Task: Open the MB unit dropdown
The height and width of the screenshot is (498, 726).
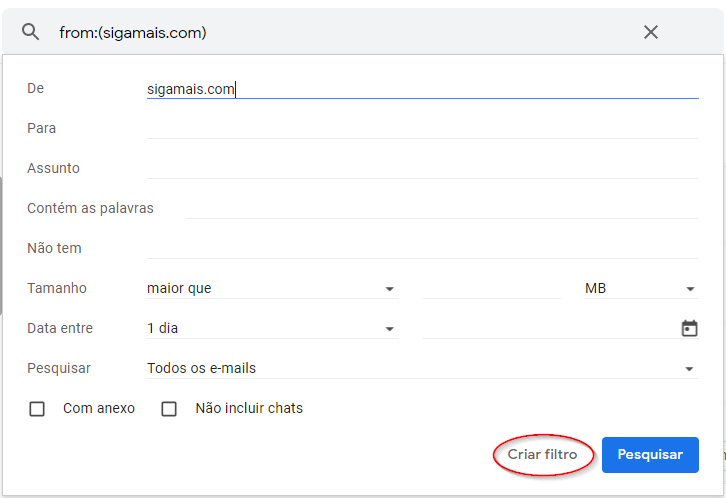Action: click(x=640, y=289)
